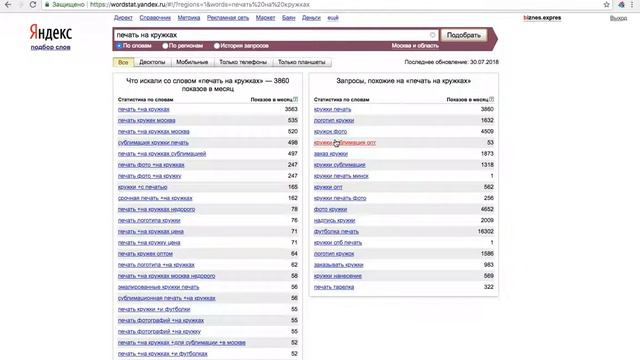The image size is (640, 360).
Task: Open the similar query 'фото кружки'
Action: coord(330,209)
